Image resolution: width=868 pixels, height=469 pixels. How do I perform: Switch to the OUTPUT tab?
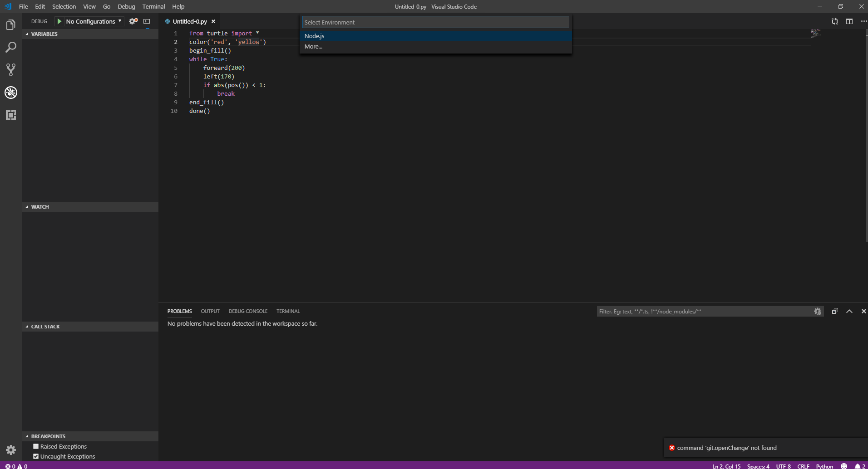coord(210,311)
